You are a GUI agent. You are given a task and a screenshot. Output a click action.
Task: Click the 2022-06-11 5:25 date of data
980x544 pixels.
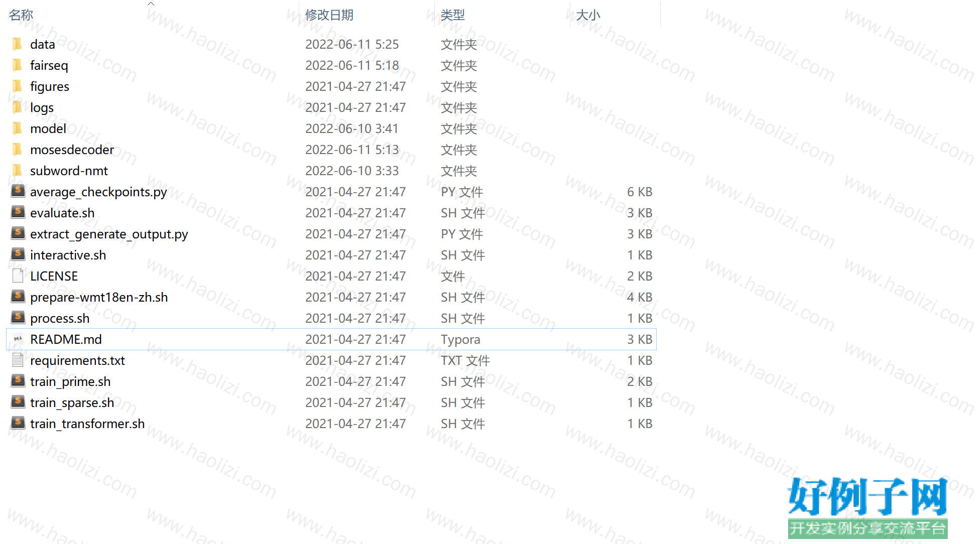(352, 45)
